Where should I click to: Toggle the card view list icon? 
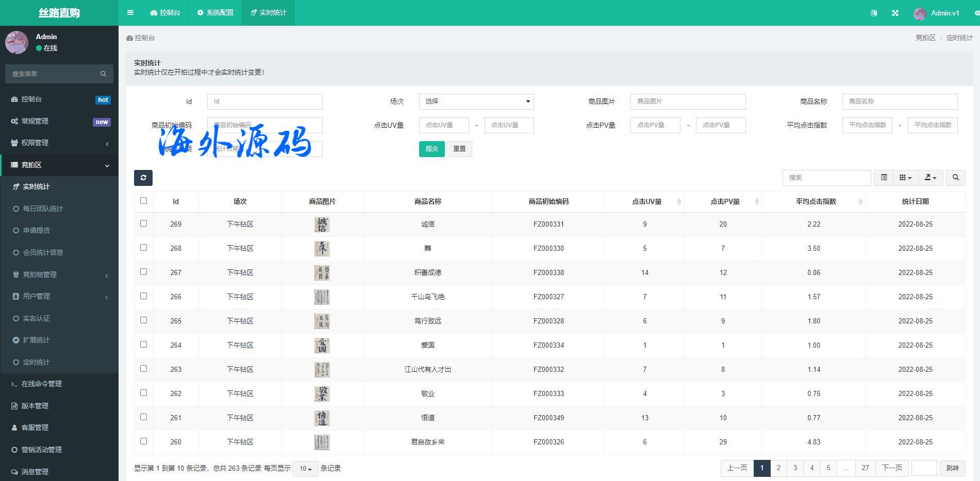pos(884,178)
